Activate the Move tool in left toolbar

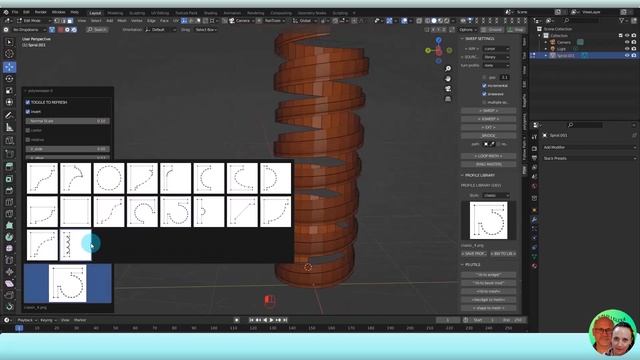(9, 67)
